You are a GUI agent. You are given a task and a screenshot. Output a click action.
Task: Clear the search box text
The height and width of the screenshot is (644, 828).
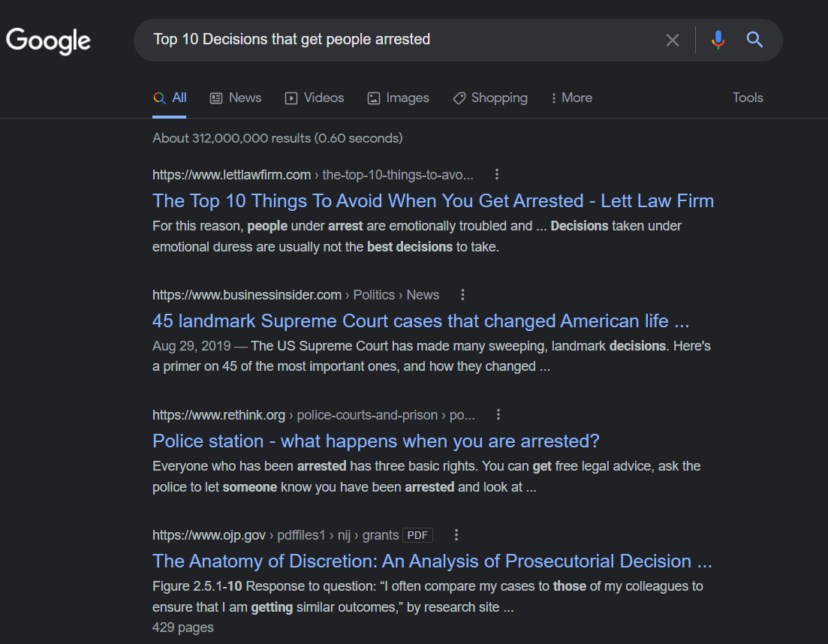pos(672,40)
